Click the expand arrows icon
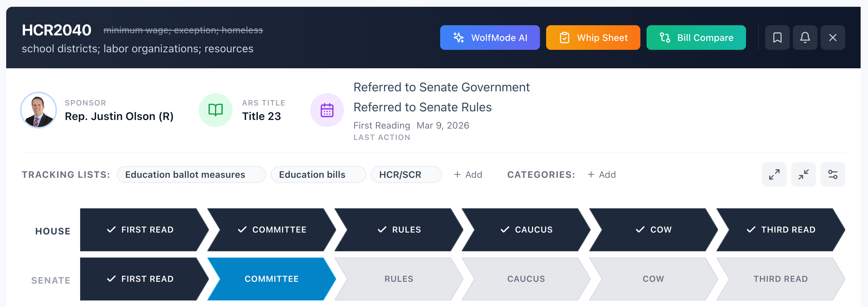The height and width of the screenshot is (307, 868). point(774,174)
